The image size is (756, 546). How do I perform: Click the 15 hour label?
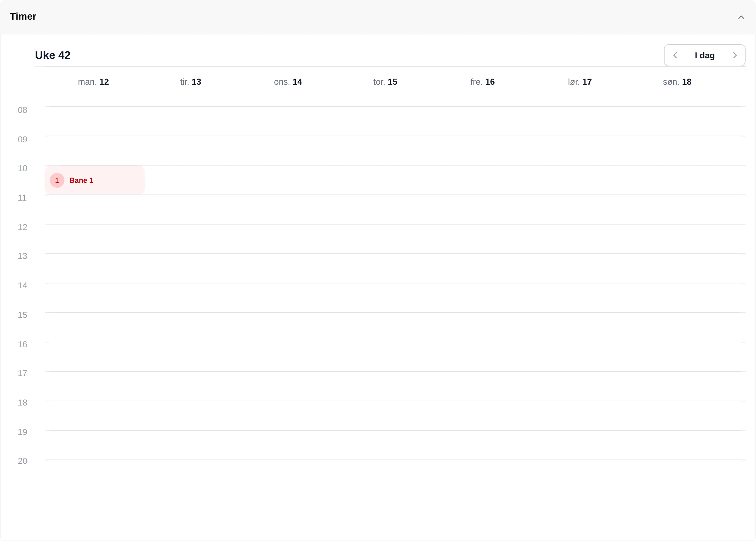tap(22, 315)
